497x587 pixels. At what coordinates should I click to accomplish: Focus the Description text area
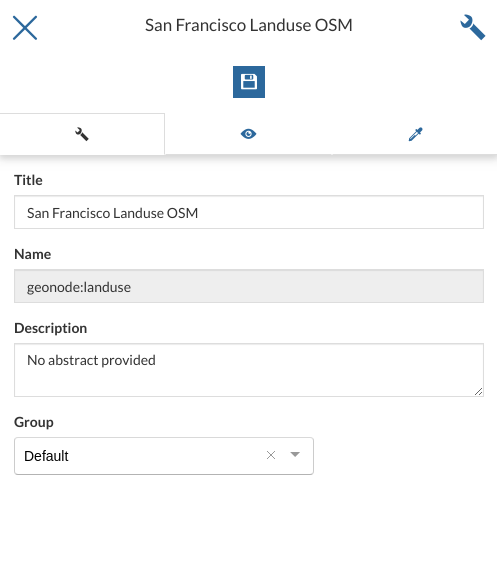pos(249,370)
